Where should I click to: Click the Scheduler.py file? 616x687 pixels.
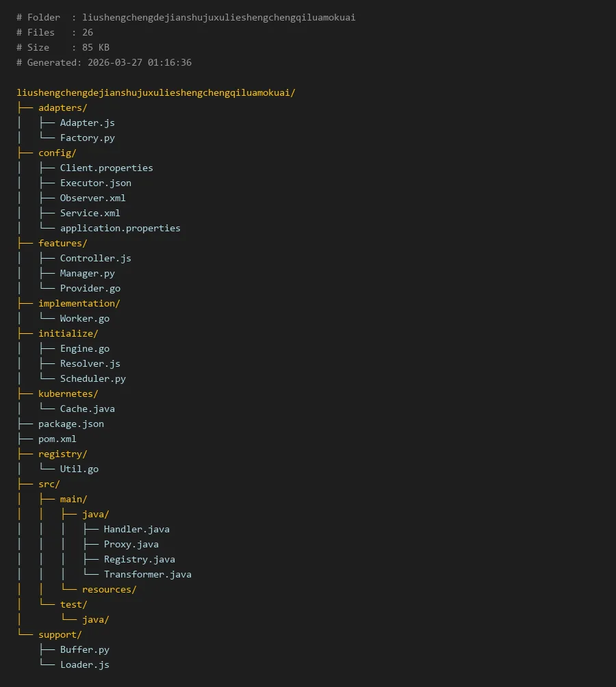point(92,378)
